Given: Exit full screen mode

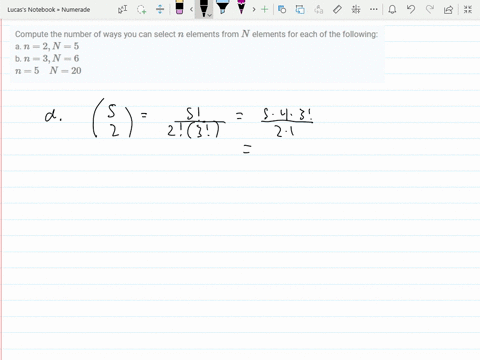Looking at the screenshot, I should [x=468, y=9].
